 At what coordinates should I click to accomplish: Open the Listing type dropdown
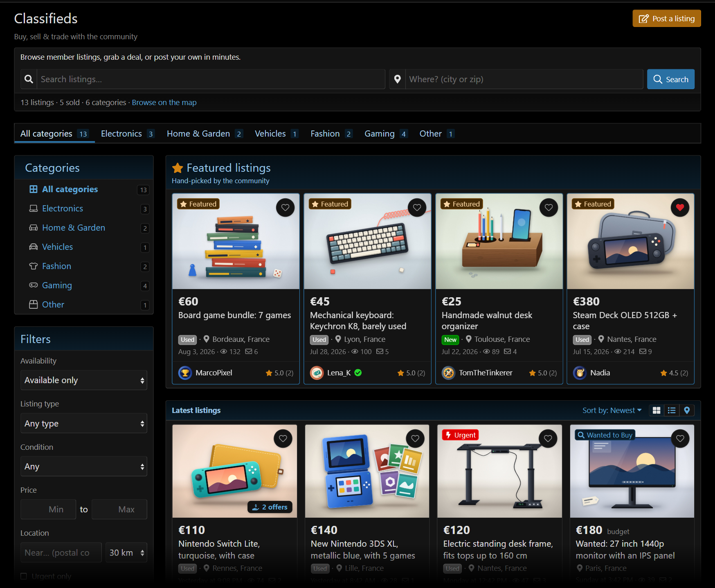click(x=84, y=423)
